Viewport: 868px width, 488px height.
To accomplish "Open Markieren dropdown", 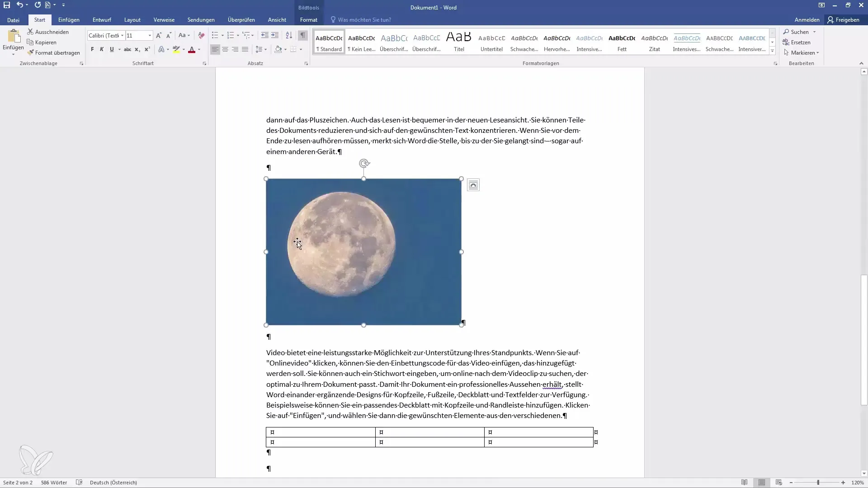I will 802,52.
